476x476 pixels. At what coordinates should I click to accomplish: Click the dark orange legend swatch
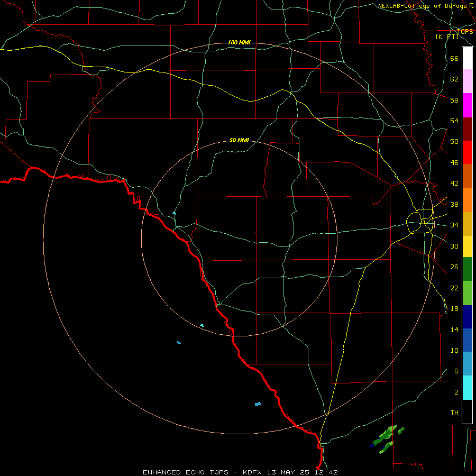click(467, 176)
